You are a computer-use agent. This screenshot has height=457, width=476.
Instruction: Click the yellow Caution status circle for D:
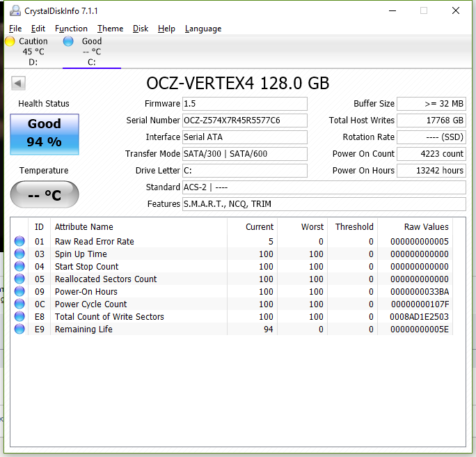pos(10,41)
